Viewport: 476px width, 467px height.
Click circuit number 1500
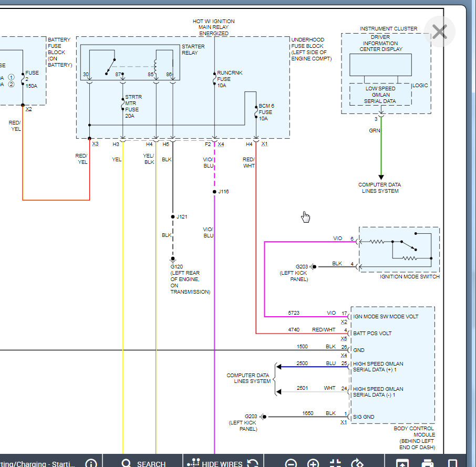(x=302, y=346)
